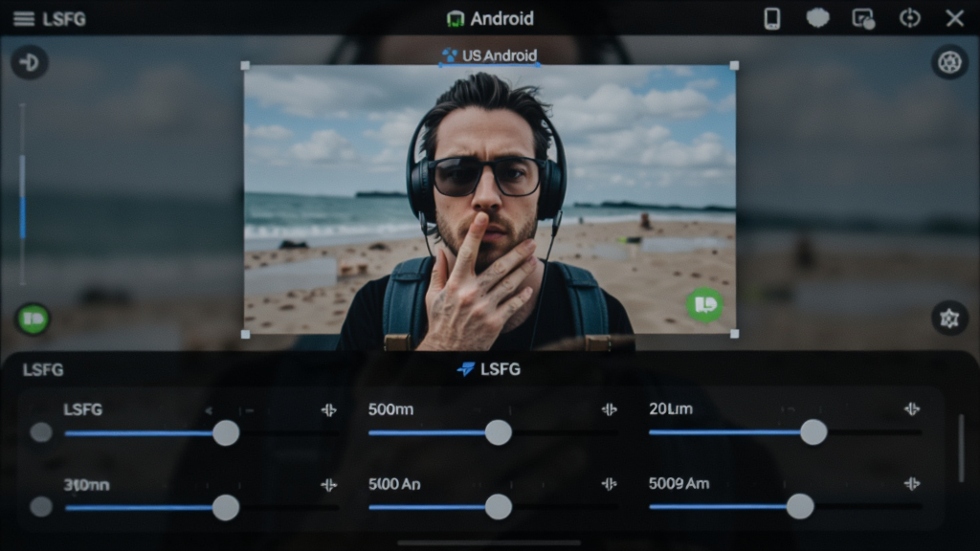This screenshot has height=551, width=980.
Task: Click the bottom home indicator bar
Action: coord(489,543)
